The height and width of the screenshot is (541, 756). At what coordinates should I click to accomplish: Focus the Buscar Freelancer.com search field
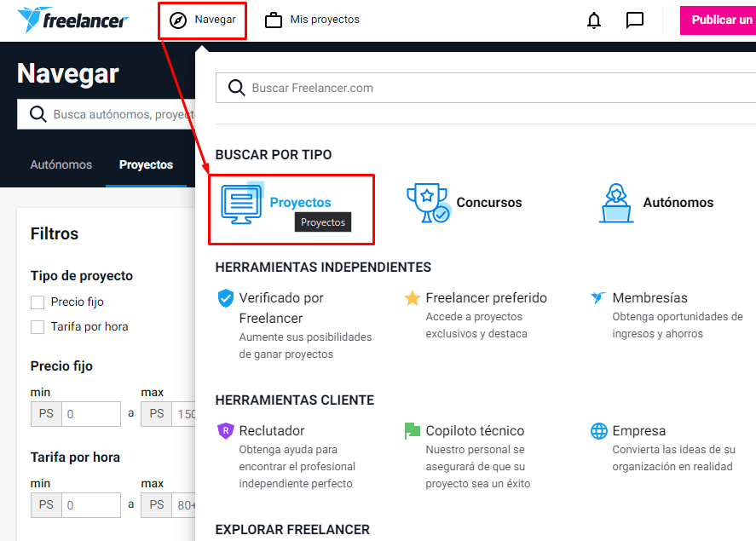tap(486, 88)
